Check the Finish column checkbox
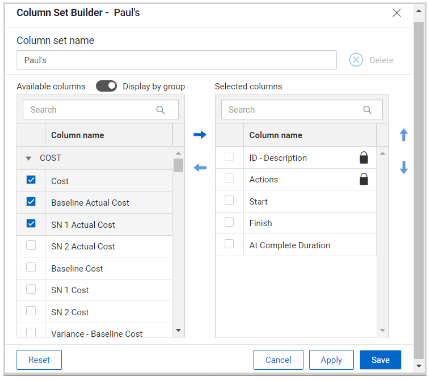429x380 pixels. 229,222
